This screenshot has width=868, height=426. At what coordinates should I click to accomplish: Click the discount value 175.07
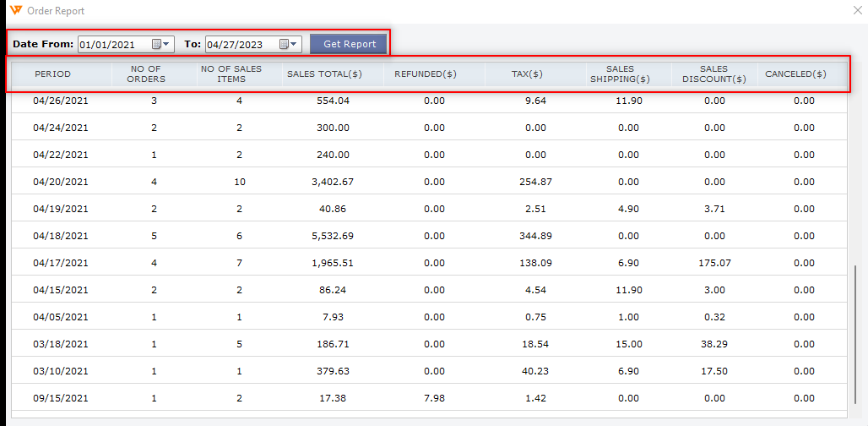[x=714, y=263]
